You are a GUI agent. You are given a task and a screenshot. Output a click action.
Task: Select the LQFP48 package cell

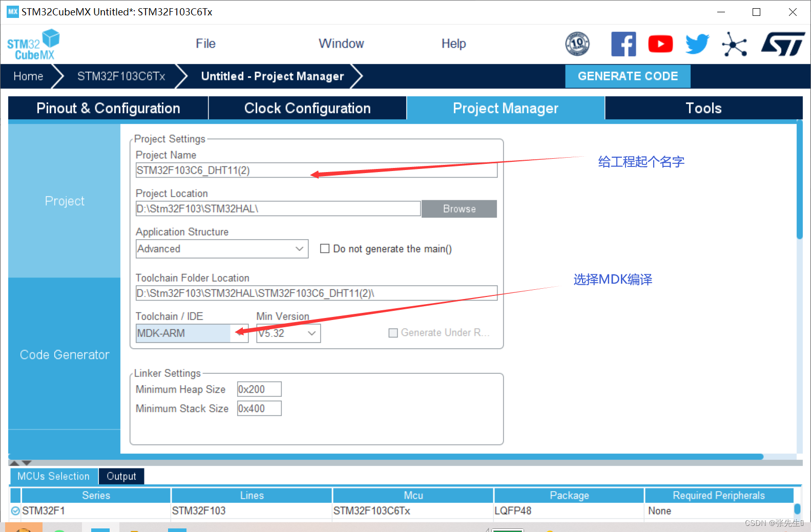tap(569, 510)
